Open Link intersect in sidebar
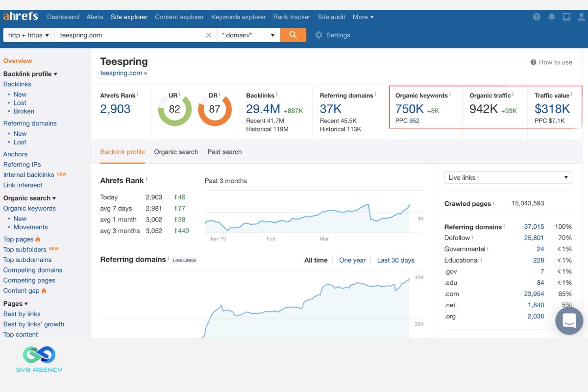Image resolution: width=588 pixels, height=392 pixels. (23, 185)
